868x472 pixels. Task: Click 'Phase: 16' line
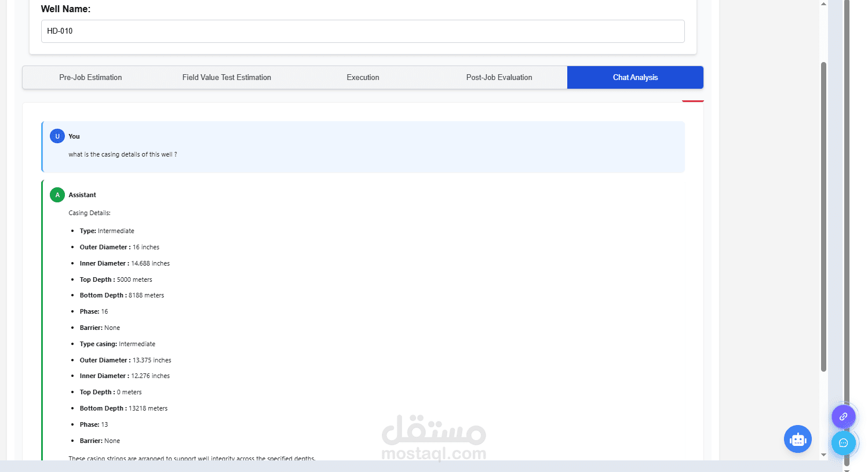[94, 311]
